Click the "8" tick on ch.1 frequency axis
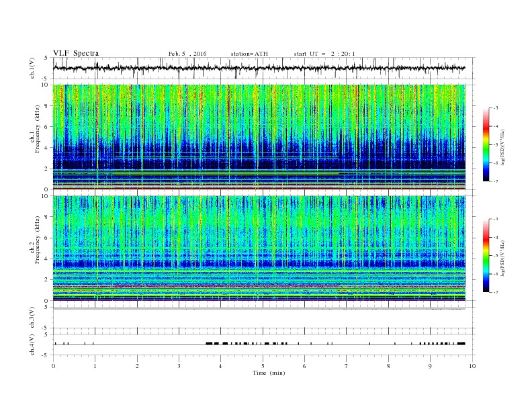The width and height of the screenshot is (532, 411). click(47, 106)
